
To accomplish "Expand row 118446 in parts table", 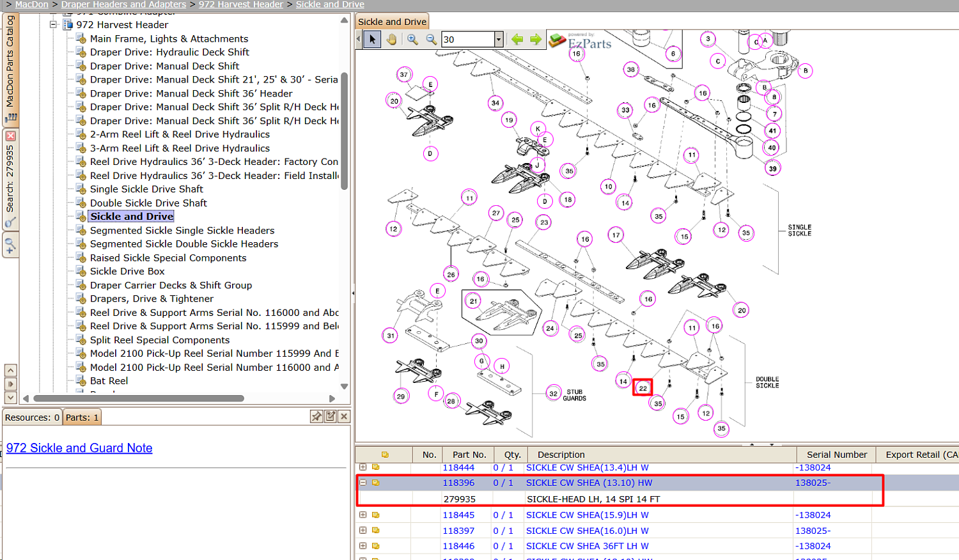I will [x=363, y=546].
